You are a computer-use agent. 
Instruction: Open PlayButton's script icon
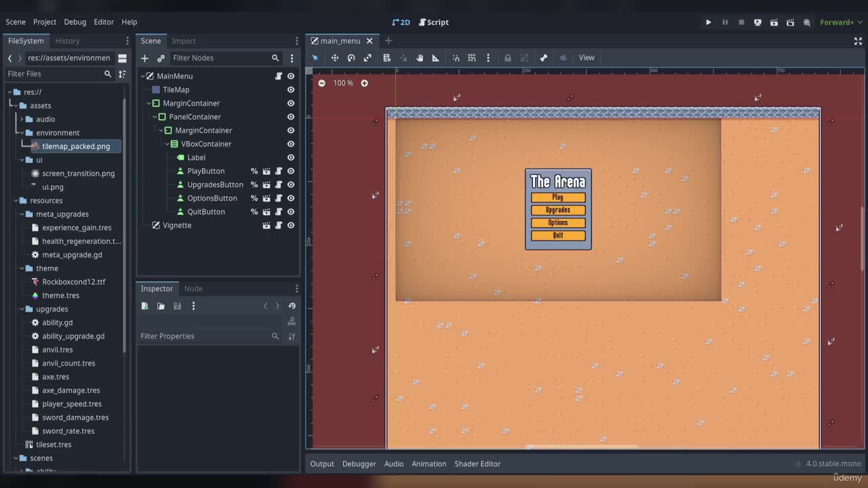click(278, 171)
